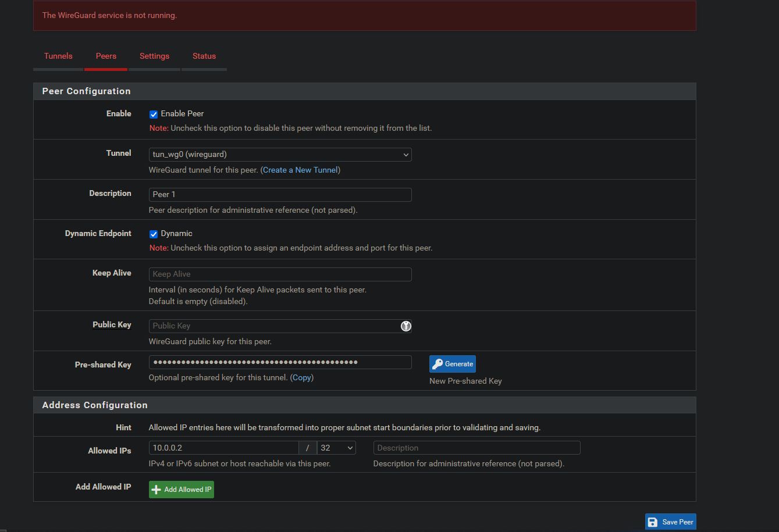Click the Copy pre-shared key link

coord(302,378)
